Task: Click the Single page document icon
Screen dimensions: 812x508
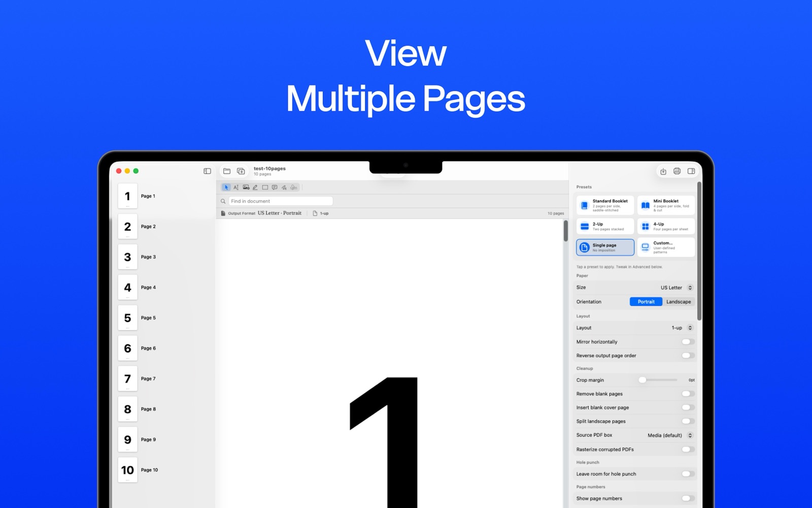Action: [584, 247]
